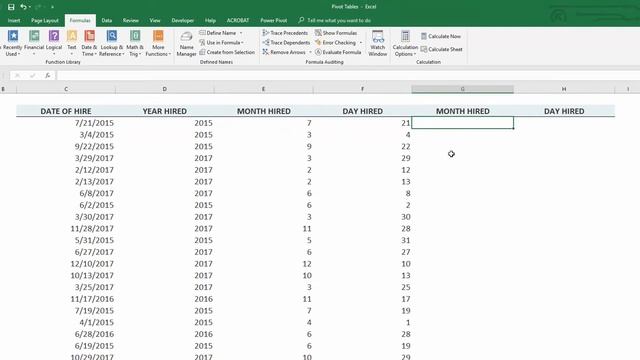640x360 pixels.
Task: Click Calculate Now
Action: pos(441,36)
